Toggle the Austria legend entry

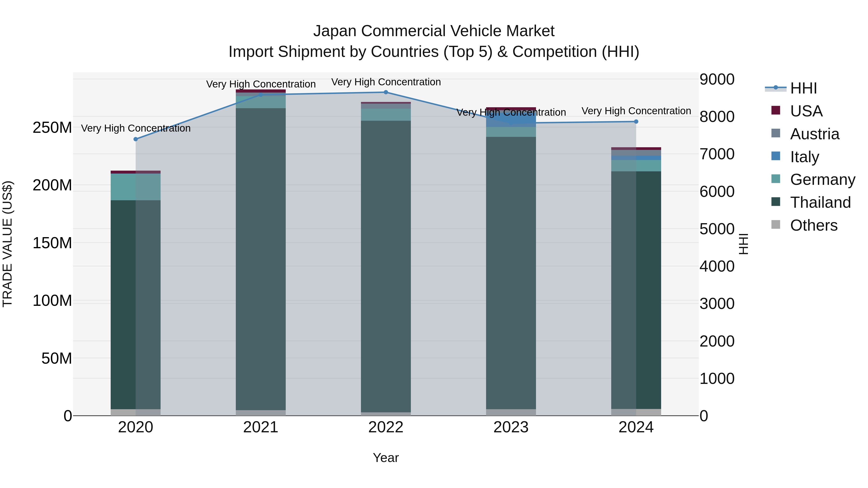tap(814, 134)
